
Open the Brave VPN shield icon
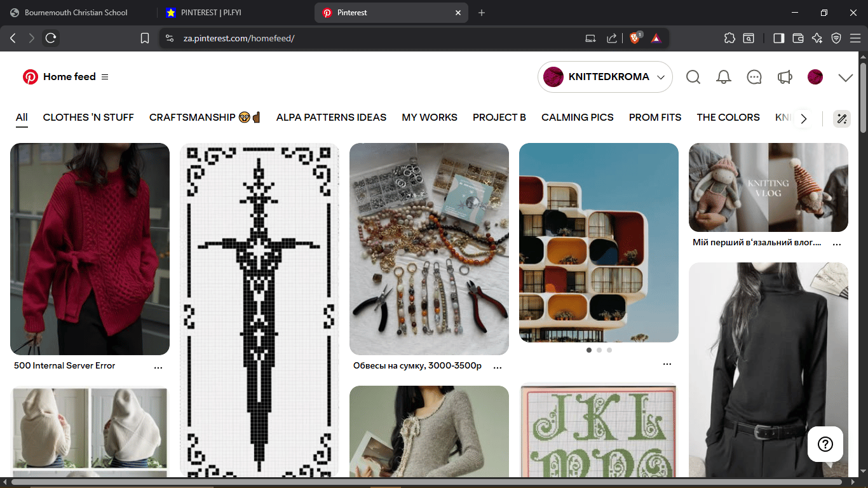[x=836, y=38]
